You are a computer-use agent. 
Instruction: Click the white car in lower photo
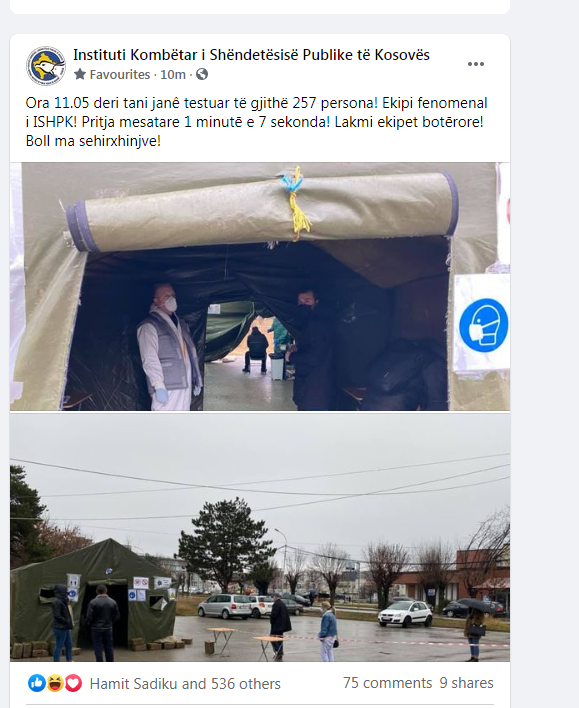point(406,614)
